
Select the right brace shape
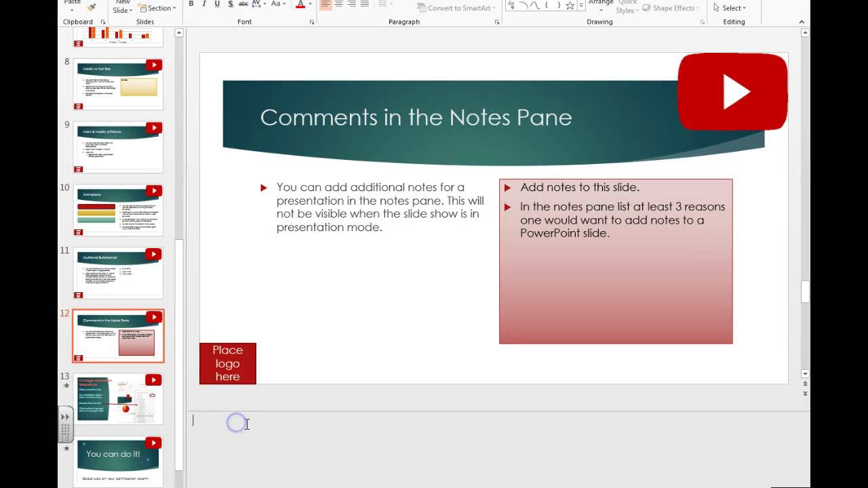coord(558,5)
